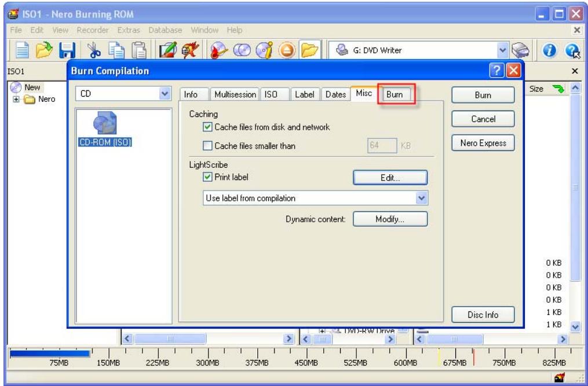
Task: Click the vertical scrollbar up arrow
Action: (576, 88)
